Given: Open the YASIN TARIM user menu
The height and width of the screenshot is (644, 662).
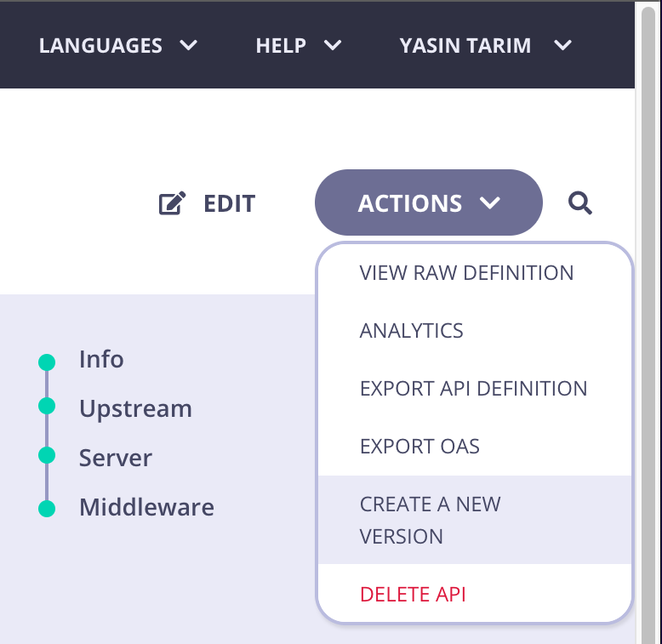Looking at the screenshot, I should click(x=485, y=45).
